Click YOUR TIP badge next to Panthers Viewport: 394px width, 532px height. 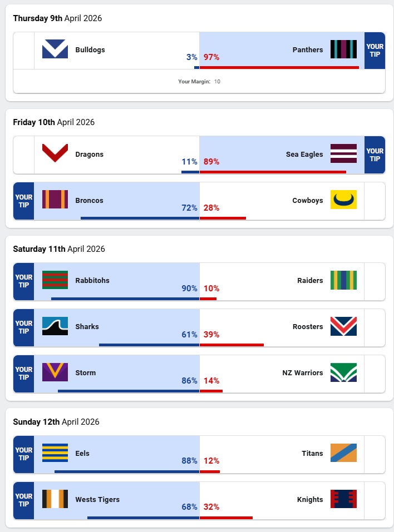coord(375,51)
